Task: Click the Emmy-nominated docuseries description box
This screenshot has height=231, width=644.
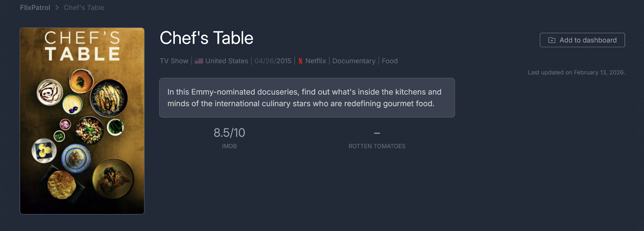Action: pos(307,98)
